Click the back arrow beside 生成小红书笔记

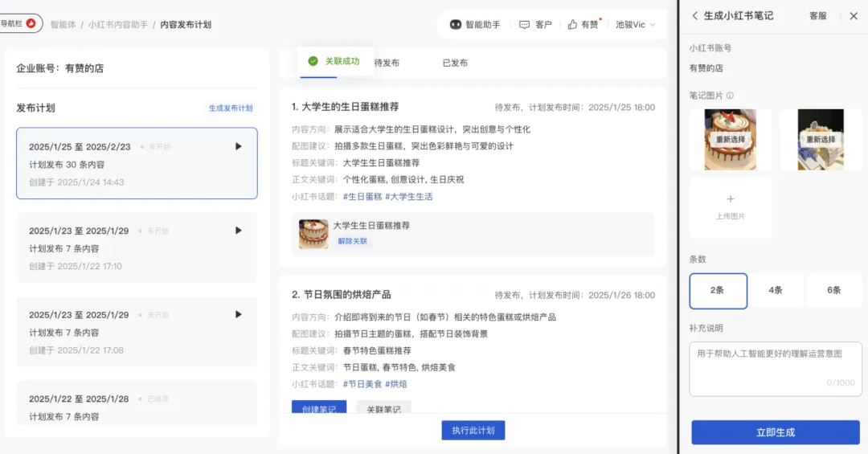pyautogui.click(x=694, y=16)
